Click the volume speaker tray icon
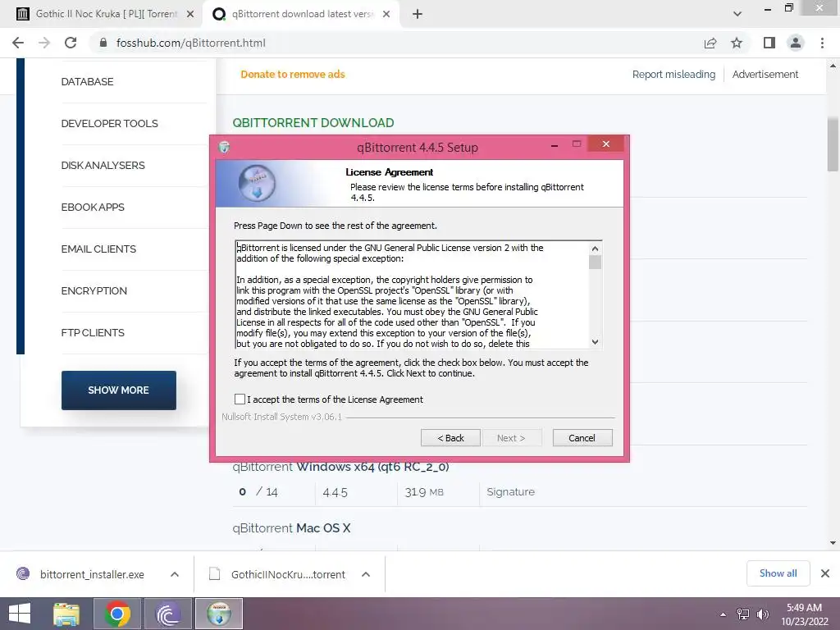Viewport: 840px width, 630px height. (x=763, y=614)
